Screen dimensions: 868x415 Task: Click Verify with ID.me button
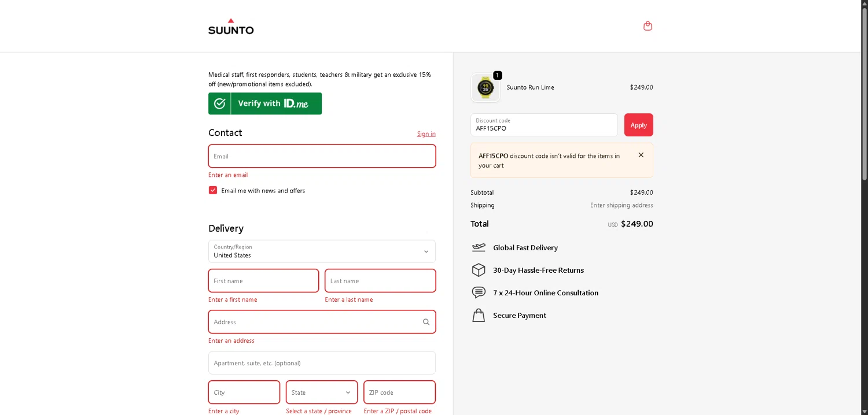coord(265,103)
